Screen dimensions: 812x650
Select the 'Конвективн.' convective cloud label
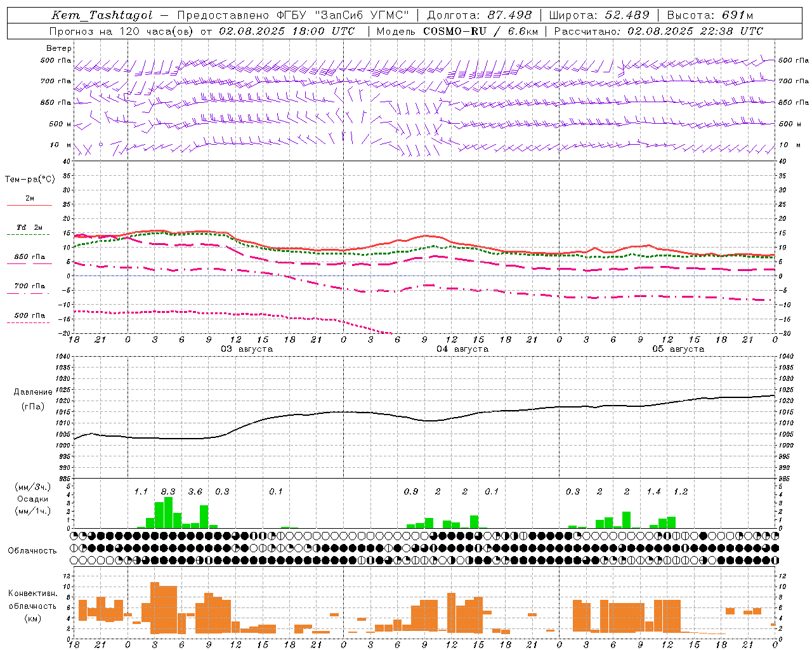pos(33,594)
